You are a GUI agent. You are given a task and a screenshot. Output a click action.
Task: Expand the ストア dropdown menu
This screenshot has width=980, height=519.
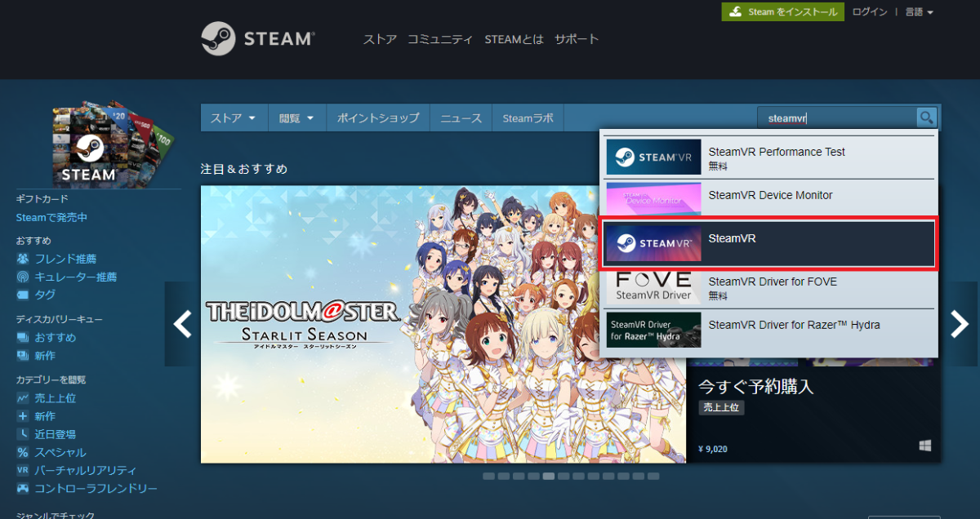(x=234, y=118)
